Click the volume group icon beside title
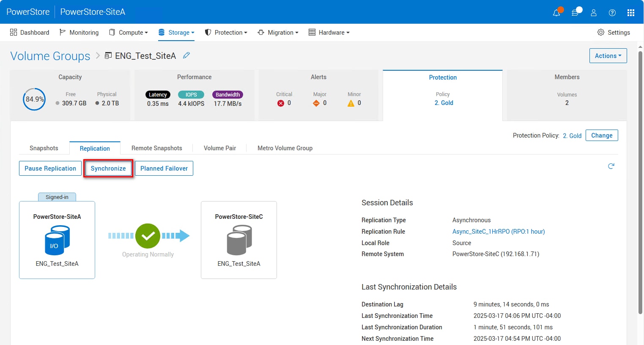Image resolution: width=644 pixels, height=345 pixels. coord(108,55)
